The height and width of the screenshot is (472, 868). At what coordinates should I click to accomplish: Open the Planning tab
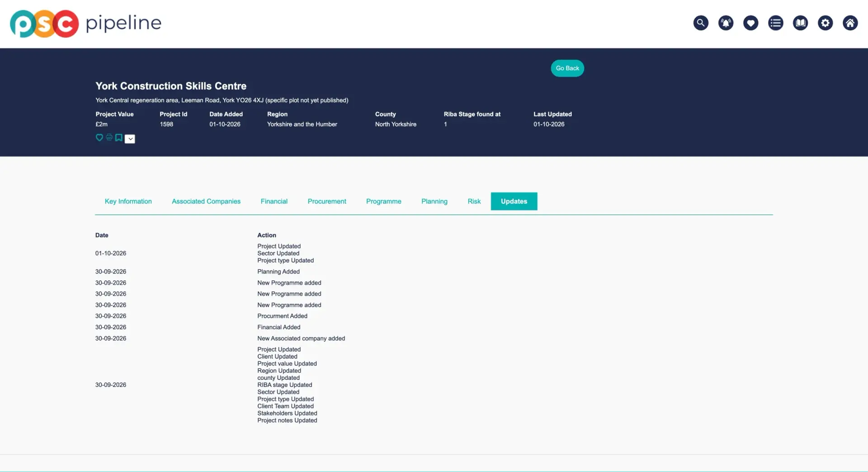point(434,201)
